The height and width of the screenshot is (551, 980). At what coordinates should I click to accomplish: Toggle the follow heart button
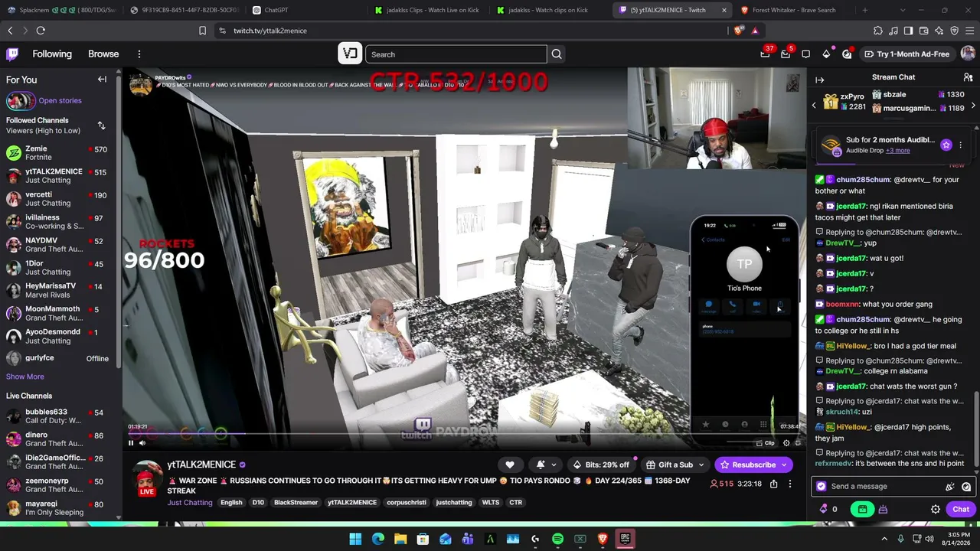tap(510, 465)
